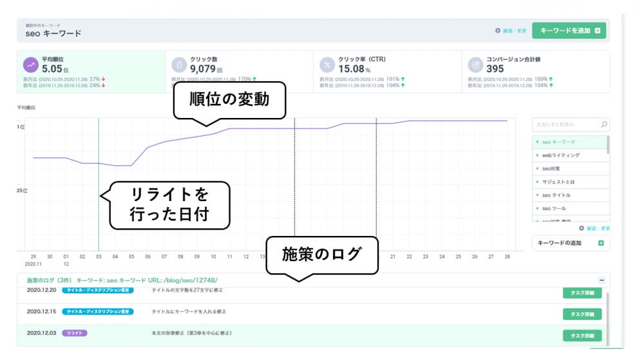Click arrow icon left of seo タイトル
This screenshot has height=363, width=644.
pos(537,195)
